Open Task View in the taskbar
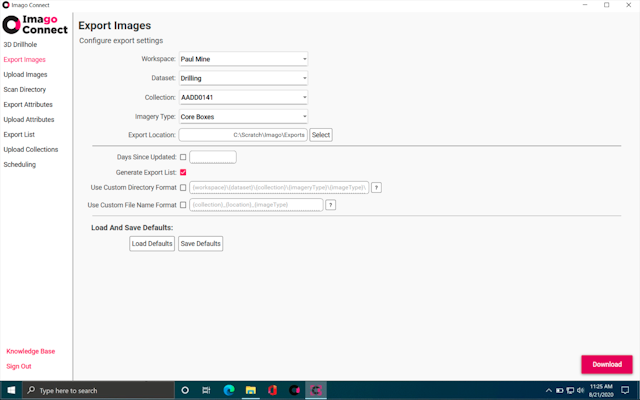Screen dimensions: 640x400 (206, 390)
